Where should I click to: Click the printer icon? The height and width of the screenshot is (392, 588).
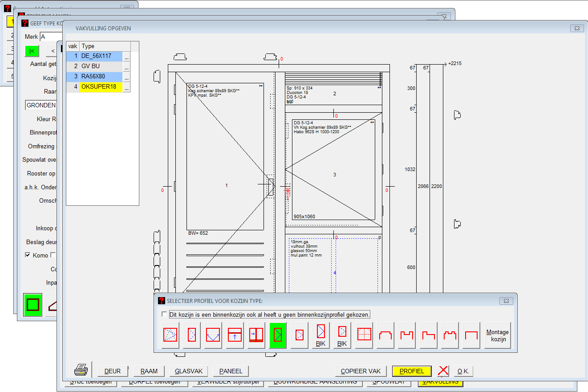[x=81, y=370]
